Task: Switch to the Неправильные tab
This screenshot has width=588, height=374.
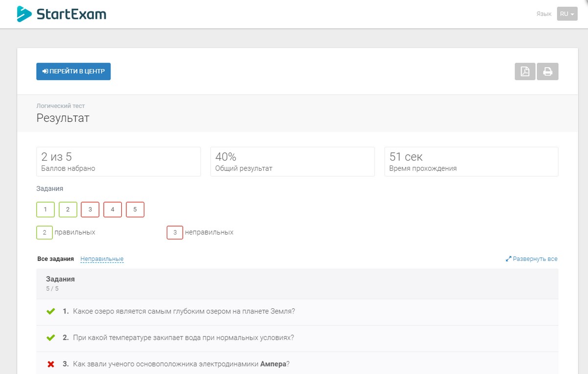Action: [x=102, y=259]
